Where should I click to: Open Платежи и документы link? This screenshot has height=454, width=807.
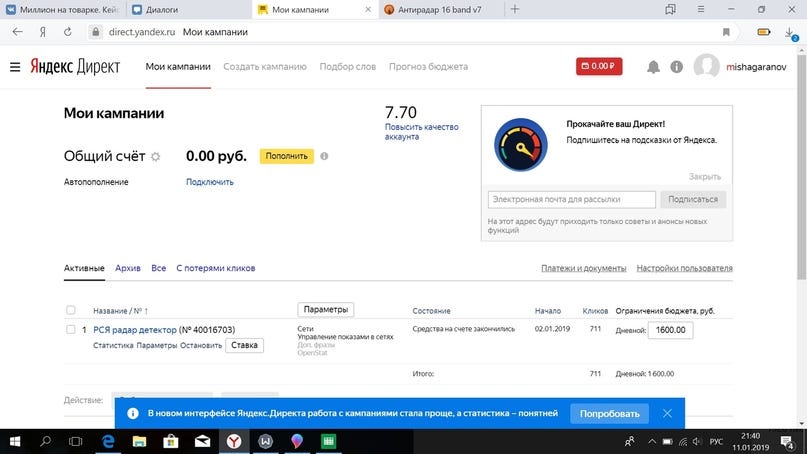coord(584,268)
